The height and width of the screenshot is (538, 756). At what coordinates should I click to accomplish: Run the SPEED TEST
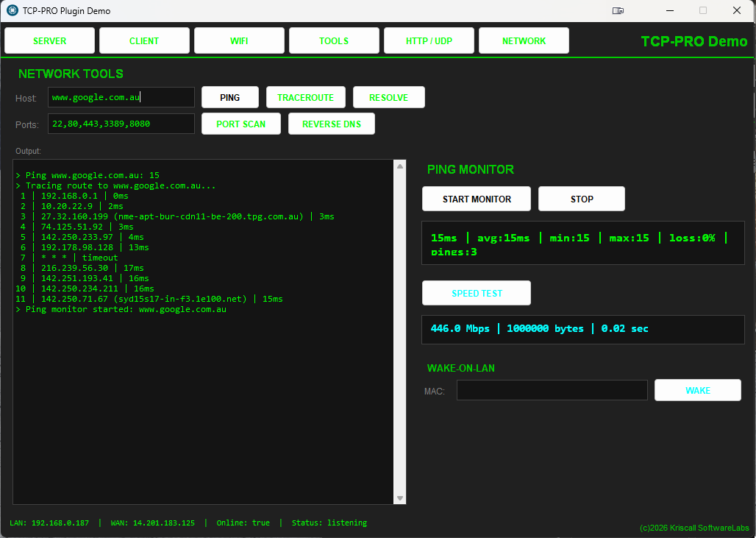tap(477, 294)
